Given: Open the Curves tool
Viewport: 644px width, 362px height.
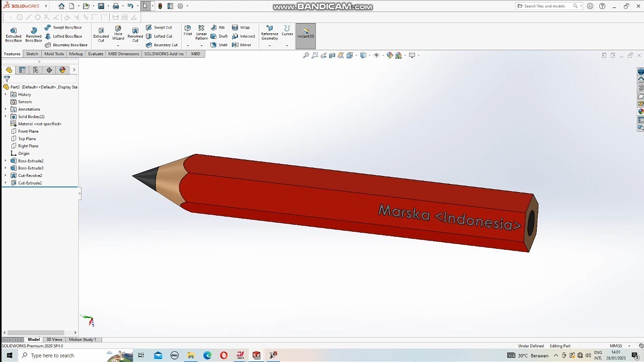Looking at the screenshot, I should point(287,31).
